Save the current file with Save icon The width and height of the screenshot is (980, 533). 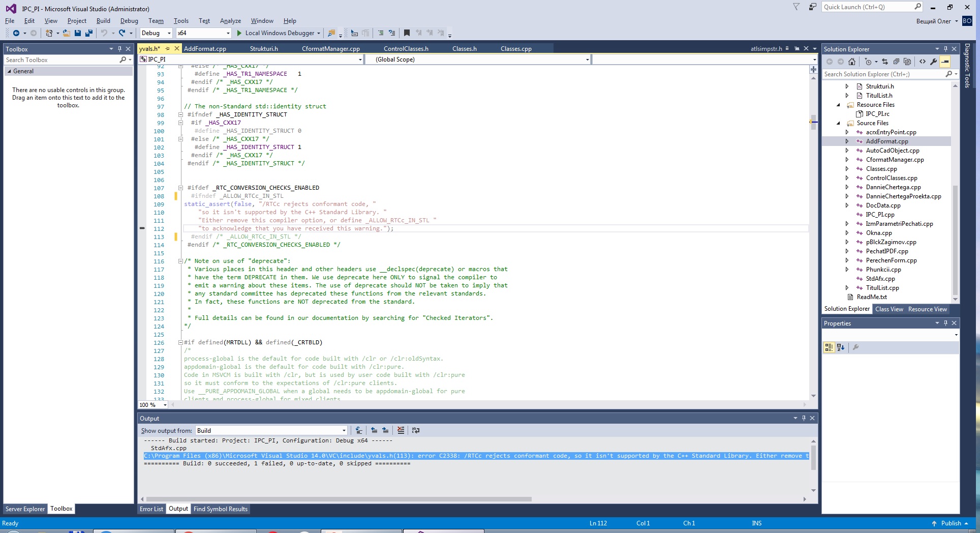pos(78,33)
